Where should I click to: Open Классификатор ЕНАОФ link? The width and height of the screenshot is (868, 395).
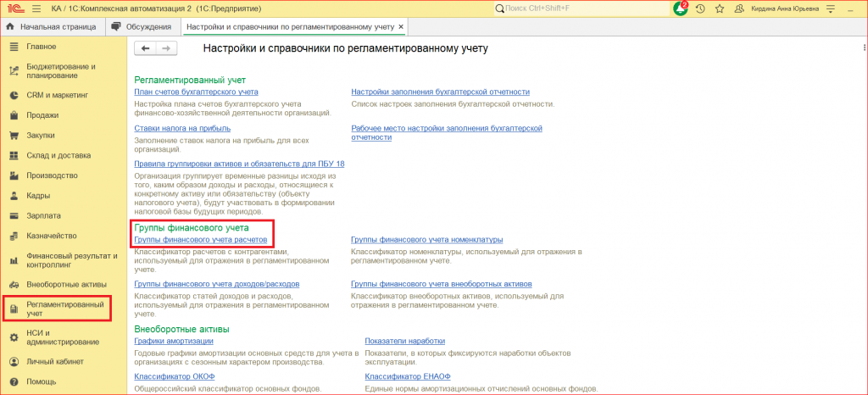(x=408, y=376)
